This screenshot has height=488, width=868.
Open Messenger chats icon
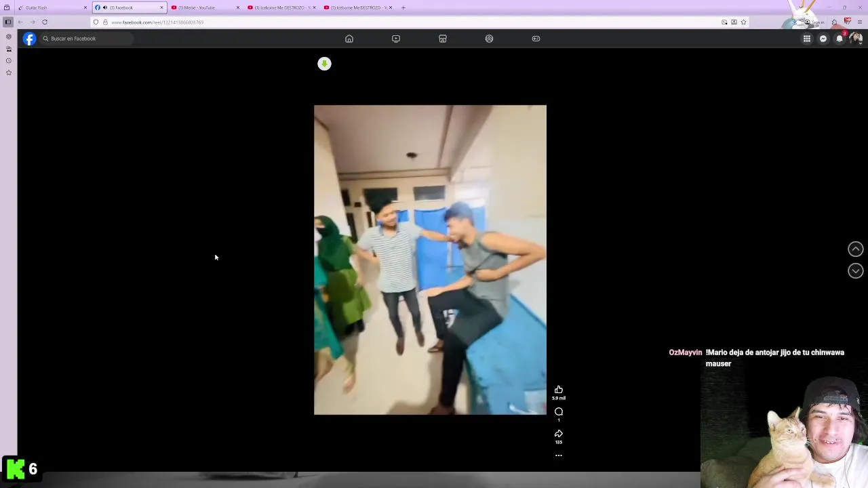[x=823, y=39]
